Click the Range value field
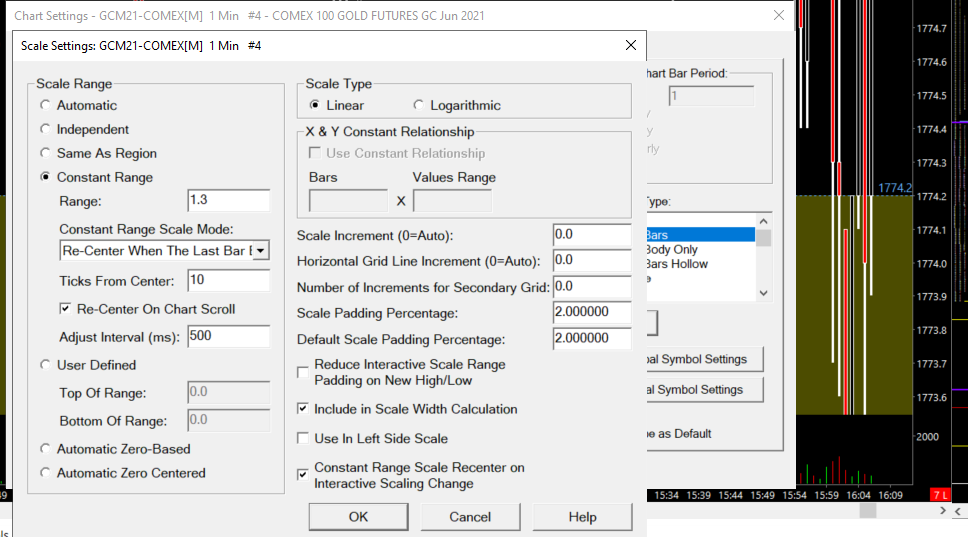The image size is (968, 537). tap(229, 201)
